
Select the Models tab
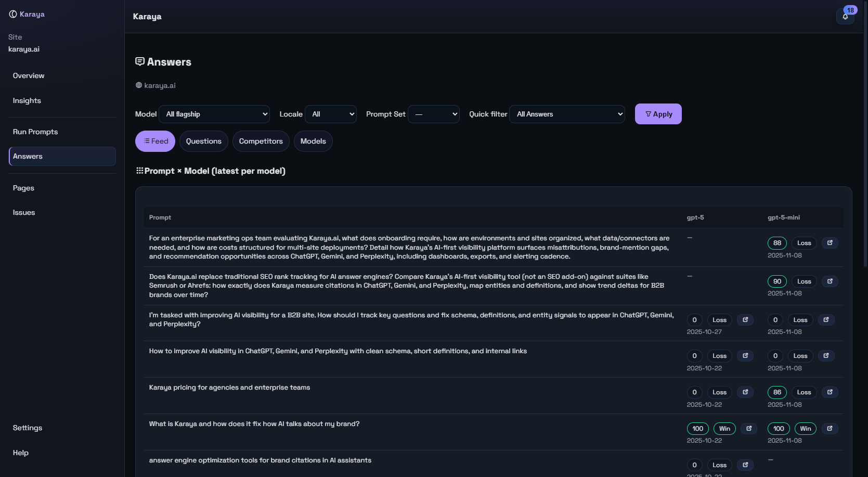[x=313, y=141]
